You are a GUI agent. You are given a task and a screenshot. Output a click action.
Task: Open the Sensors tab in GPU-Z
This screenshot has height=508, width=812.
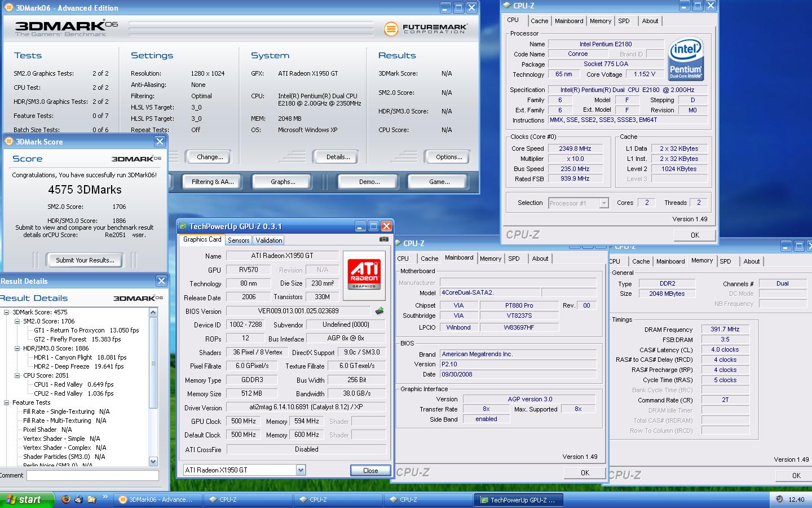[x=239, y=240]
